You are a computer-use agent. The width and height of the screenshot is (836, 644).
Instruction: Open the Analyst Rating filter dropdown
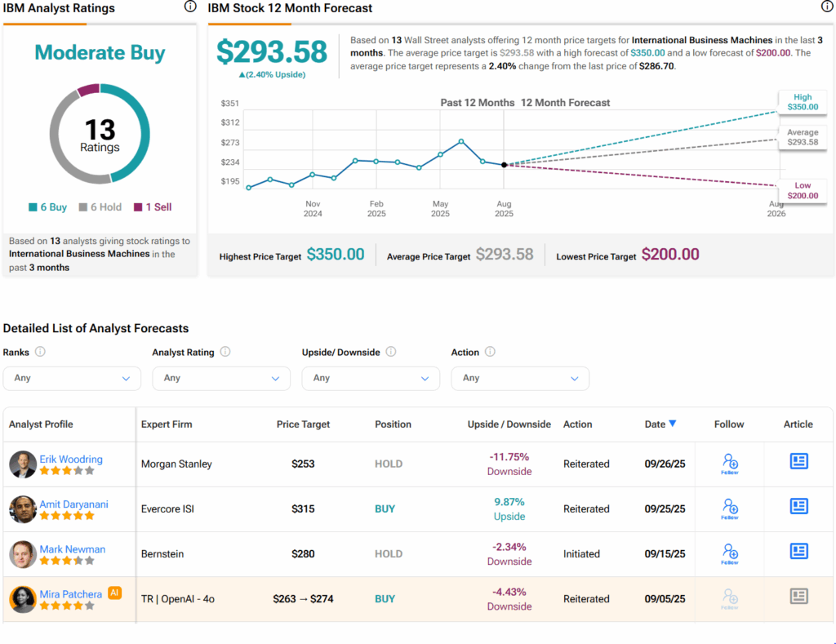pyautogui.click(x=221, y=378)
